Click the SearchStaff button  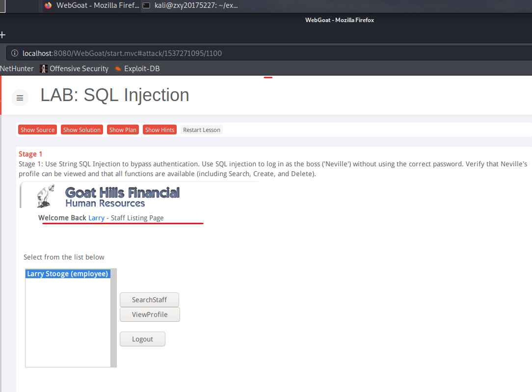tap(149, 300)
